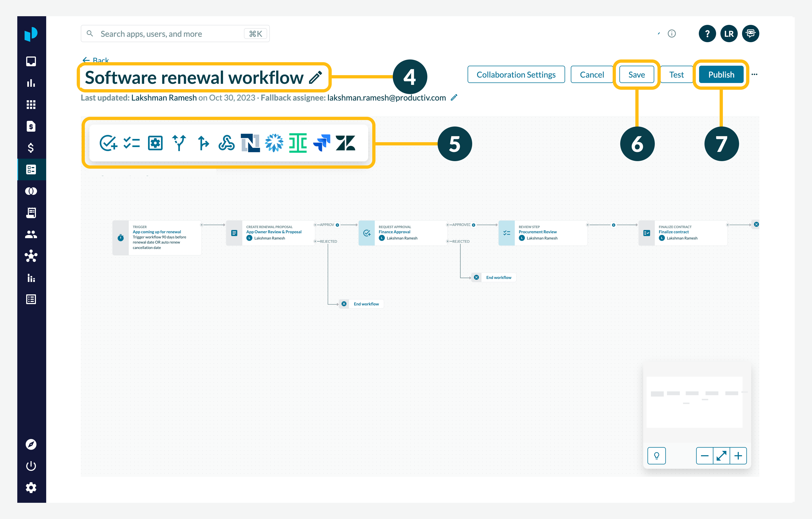The height and width of the screenshot is (519, 812).
Task: Open the workflows item in left sidebar
Action: [31, 169]
